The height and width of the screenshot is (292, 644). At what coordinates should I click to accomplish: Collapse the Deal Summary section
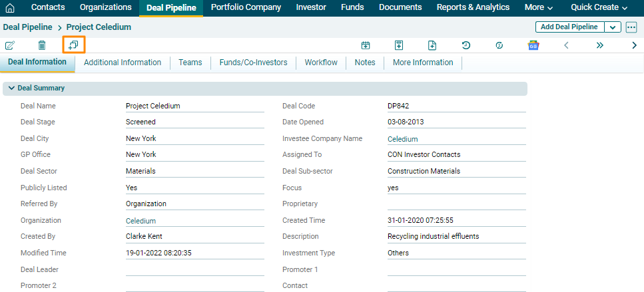click(12, 88)
